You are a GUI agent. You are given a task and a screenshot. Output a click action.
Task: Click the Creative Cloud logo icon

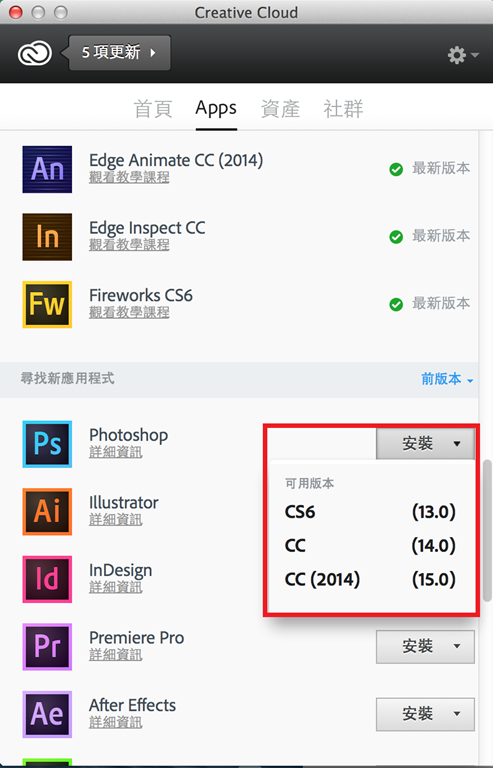pyautogui.click(x=35, y=53)
